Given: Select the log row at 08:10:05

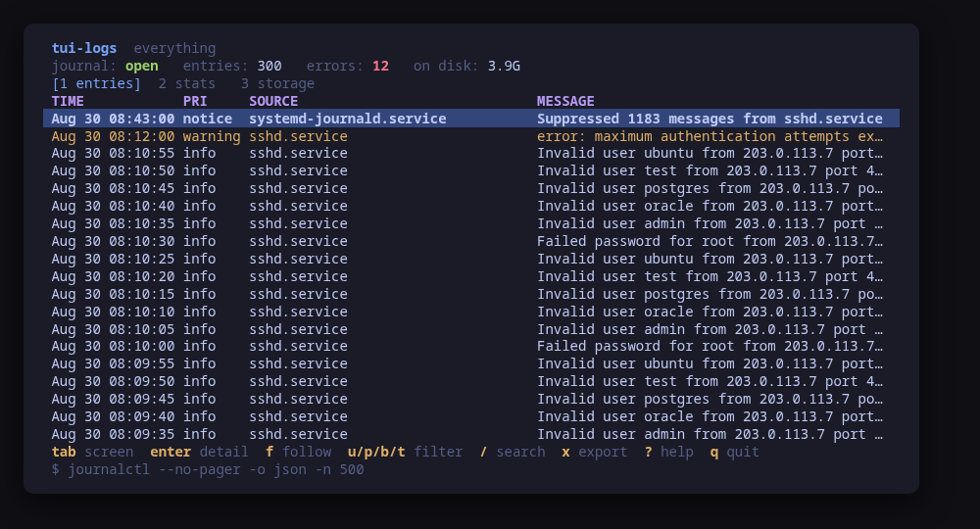Looking at the screenshot, I should coord(471,329).
